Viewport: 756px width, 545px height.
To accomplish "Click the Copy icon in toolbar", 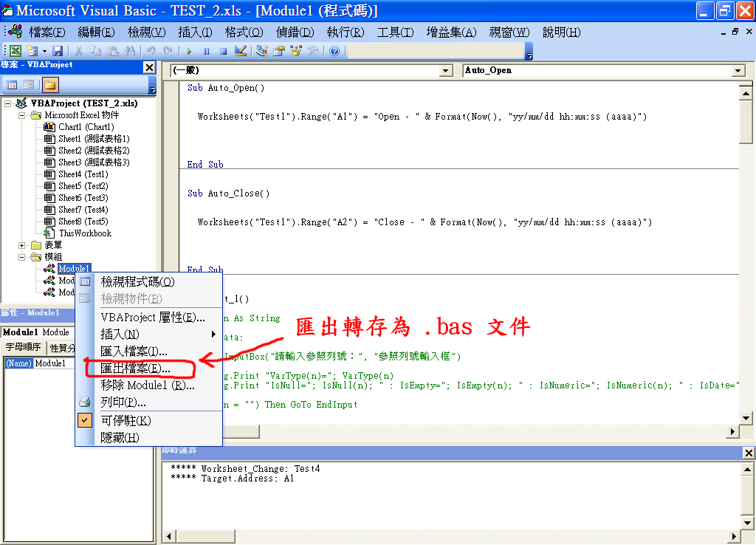I will 95,51.
